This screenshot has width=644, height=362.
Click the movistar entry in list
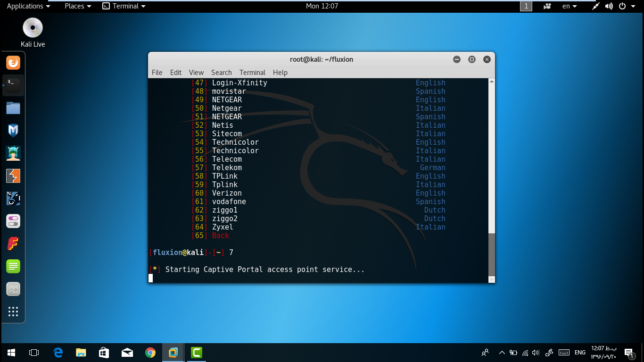pyautogui.click(x=229, y=91)
